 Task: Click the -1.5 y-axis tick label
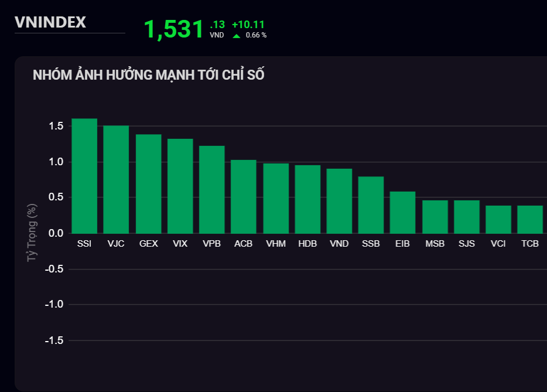click(x=54, y=340)
